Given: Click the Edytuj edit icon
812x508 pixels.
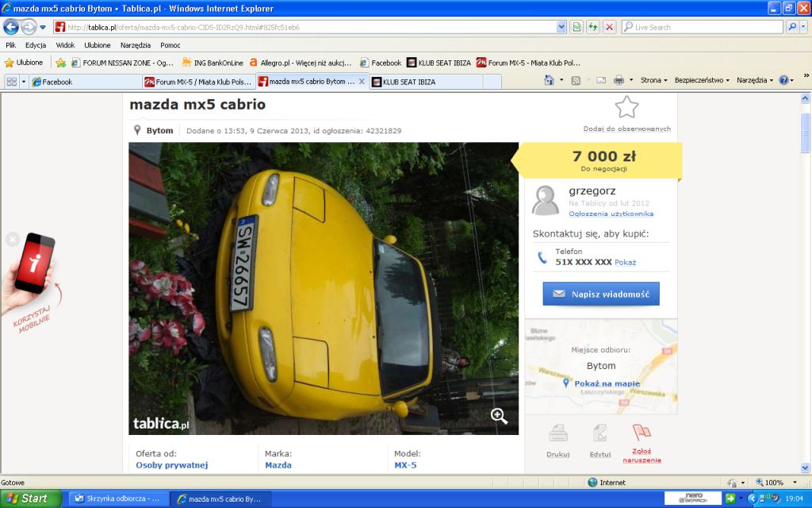Looking at the screenshot, I should click(600, 433).
